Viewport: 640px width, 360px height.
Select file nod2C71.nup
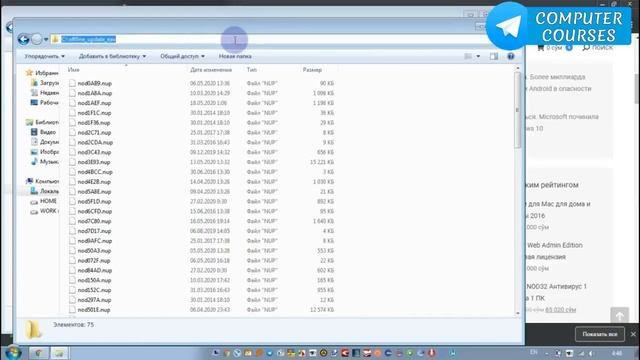point(94,133)
